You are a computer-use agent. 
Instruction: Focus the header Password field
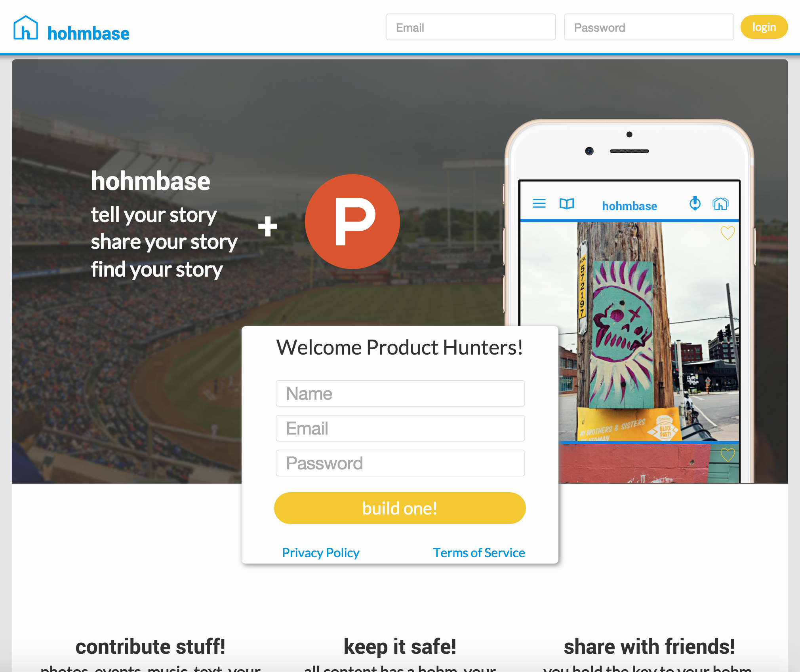tap(649, 27)
